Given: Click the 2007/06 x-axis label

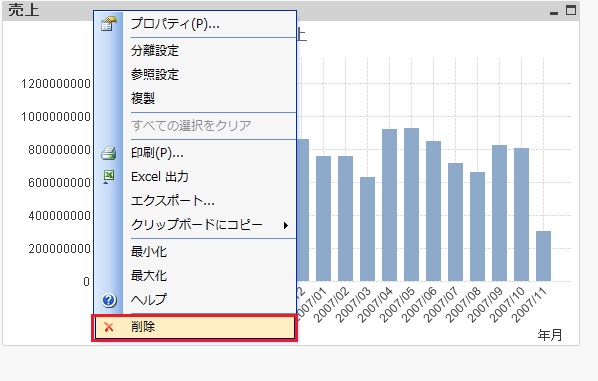Looking at the screenshot, I should pos(420,305).
